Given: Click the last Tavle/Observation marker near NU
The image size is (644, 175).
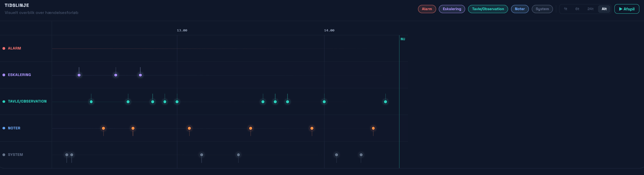Looking at the screenshot, I should tap(385, 102).
